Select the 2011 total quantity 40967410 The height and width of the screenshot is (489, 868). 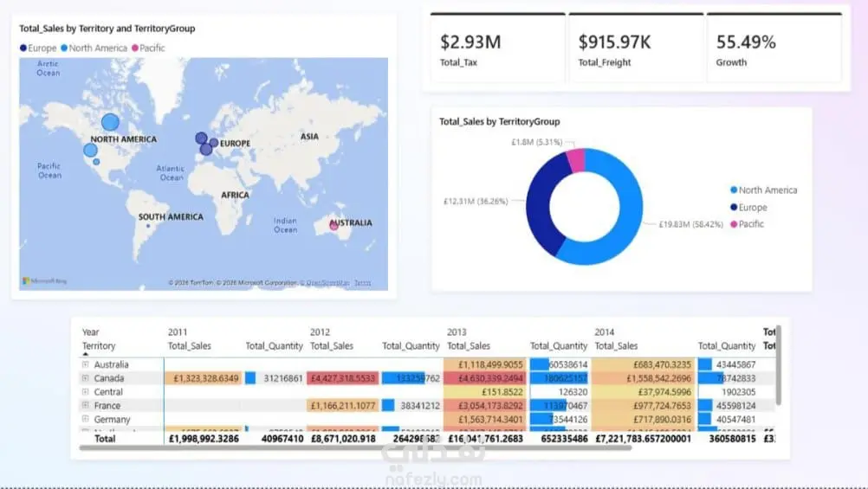[x=282, y=439]
